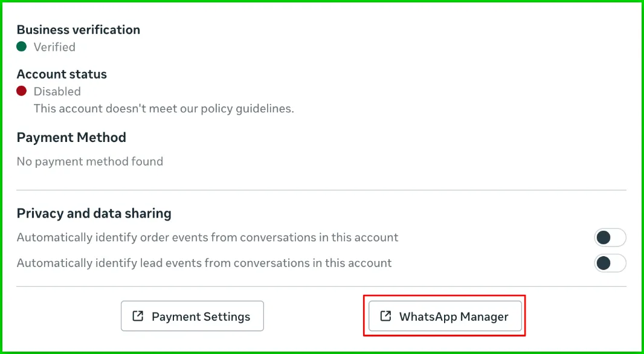
Task: Click the external-link icon on WhatsApp Manager
Action: tap(385, 316)
